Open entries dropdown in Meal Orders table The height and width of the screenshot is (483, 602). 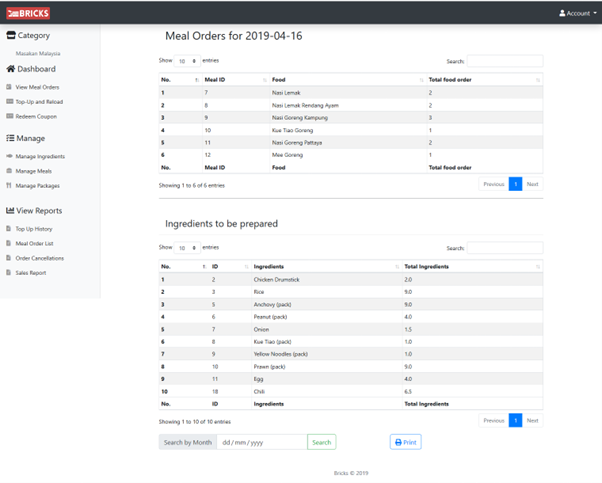[x=187, y=61]
